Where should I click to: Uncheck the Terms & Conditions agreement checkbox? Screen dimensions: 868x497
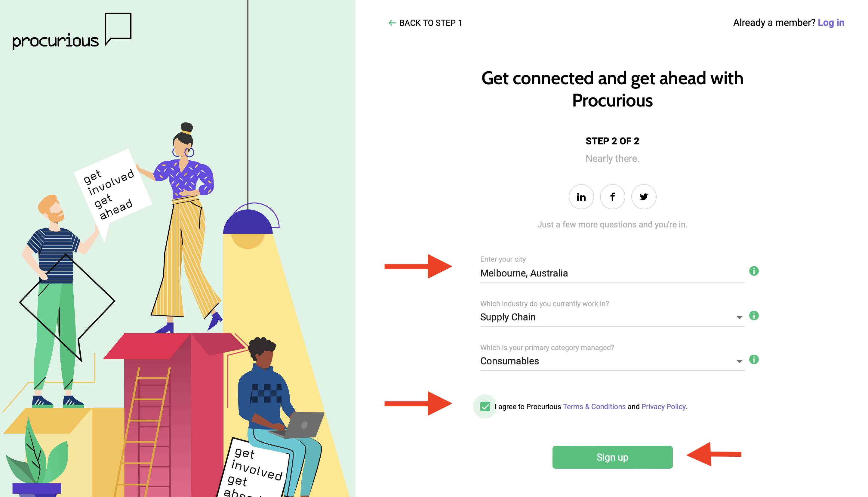tap(485, 406)
